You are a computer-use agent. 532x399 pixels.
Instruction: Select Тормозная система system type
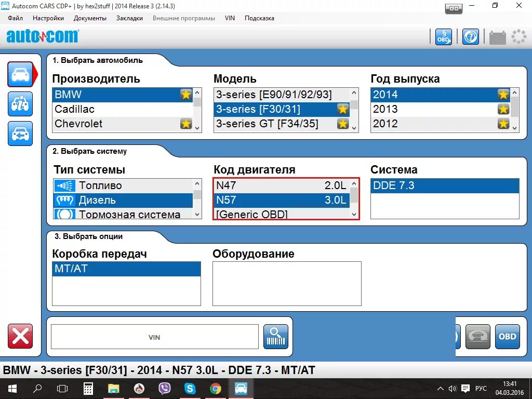(x=123, y=214)
